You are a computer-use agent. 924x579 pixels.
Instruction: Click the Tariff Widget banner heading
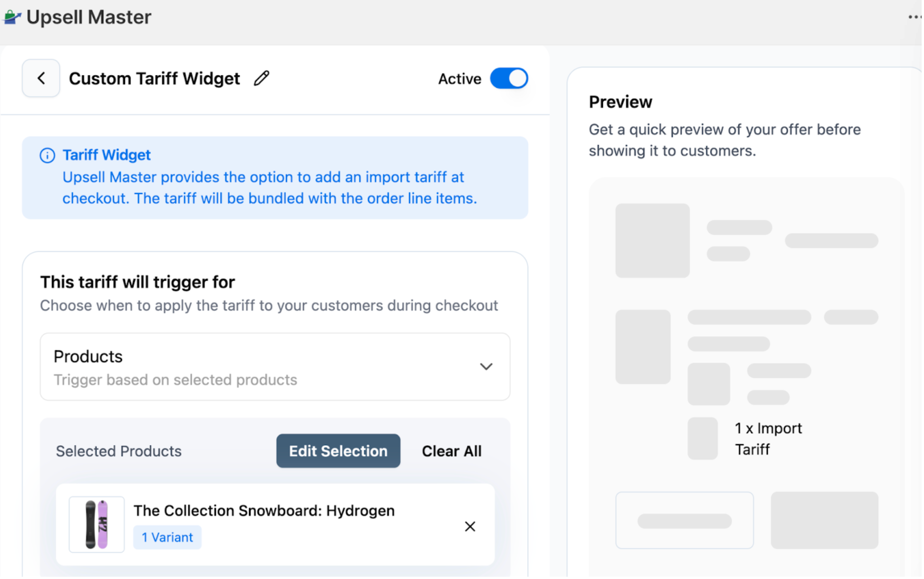107,155
